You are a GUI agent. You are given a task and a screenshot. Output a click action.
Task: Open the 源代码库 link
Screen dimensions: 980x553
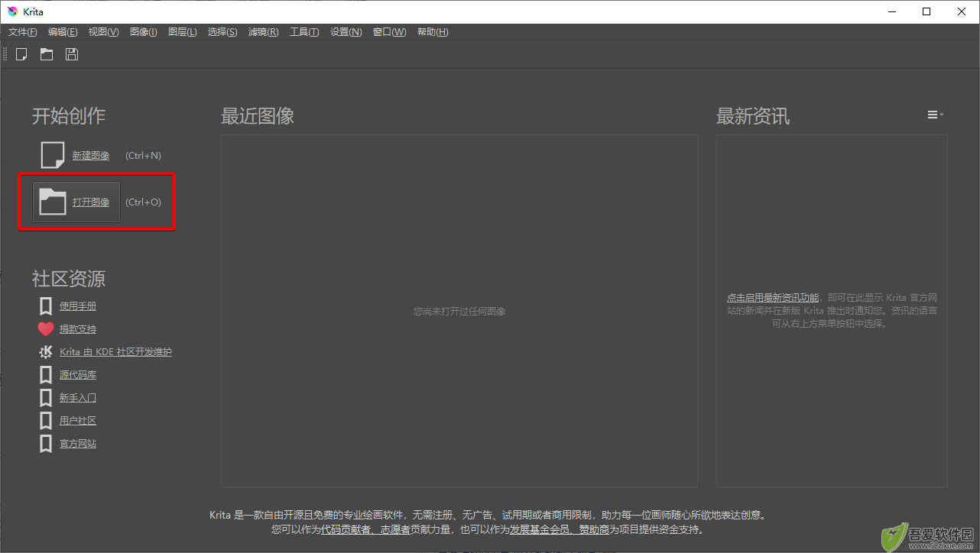coord(78,375)
